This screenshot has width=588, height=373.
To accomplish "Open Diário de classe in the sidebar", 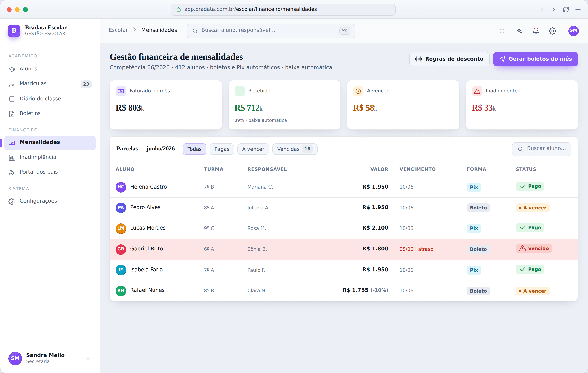I will click(50, 99).
